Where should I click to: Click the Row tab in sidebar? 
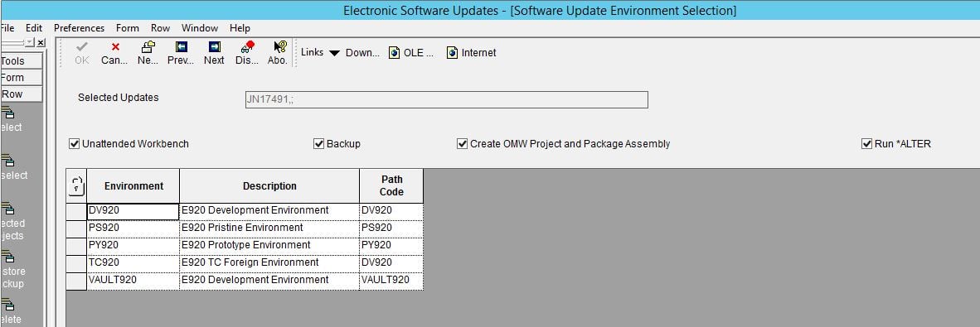22,94
